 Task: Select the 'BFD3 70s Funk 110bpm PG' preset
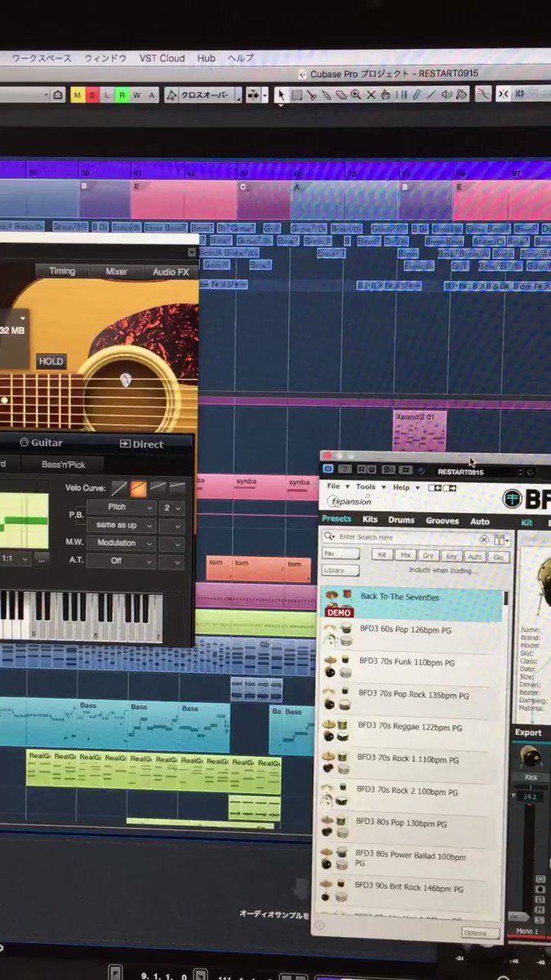click(x=412, y=663)
